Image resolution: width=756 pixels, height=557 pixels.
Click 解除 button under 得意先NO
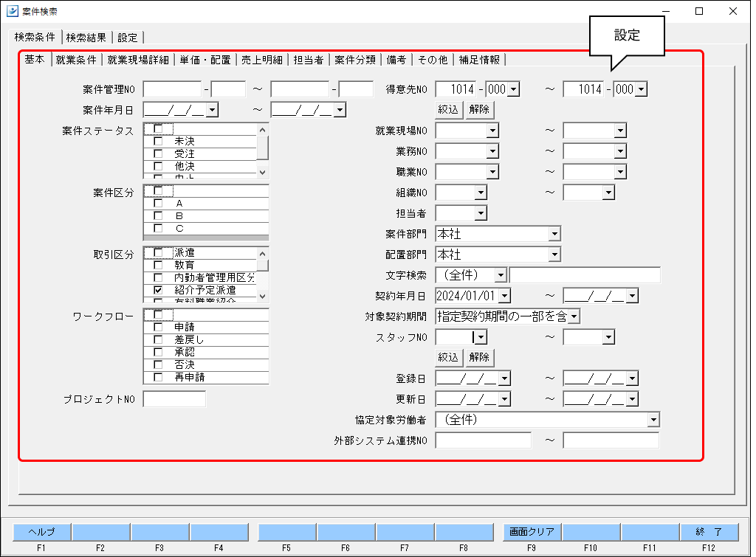coord(479,109)
